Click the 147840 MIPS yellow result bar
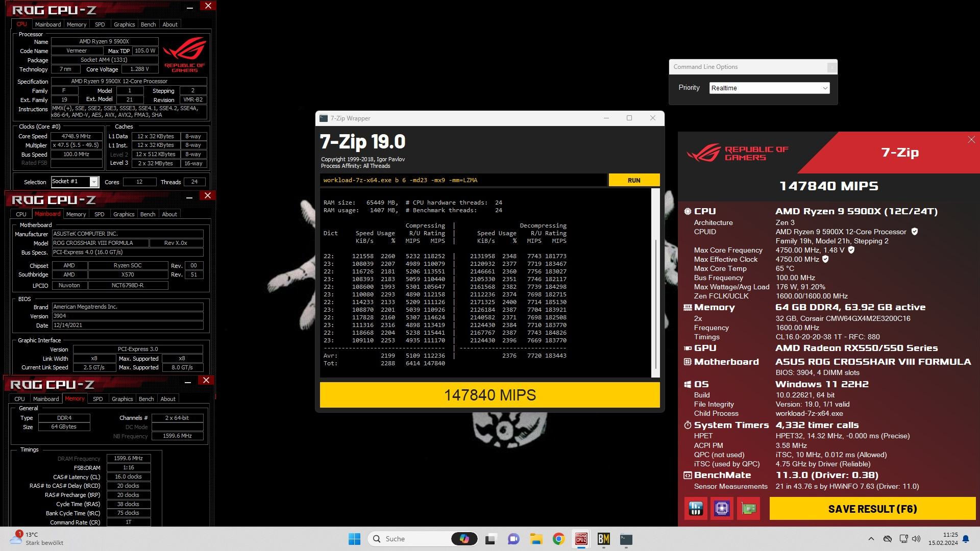The height and width of the screenshot is (551, 980). tap(489, 395)
